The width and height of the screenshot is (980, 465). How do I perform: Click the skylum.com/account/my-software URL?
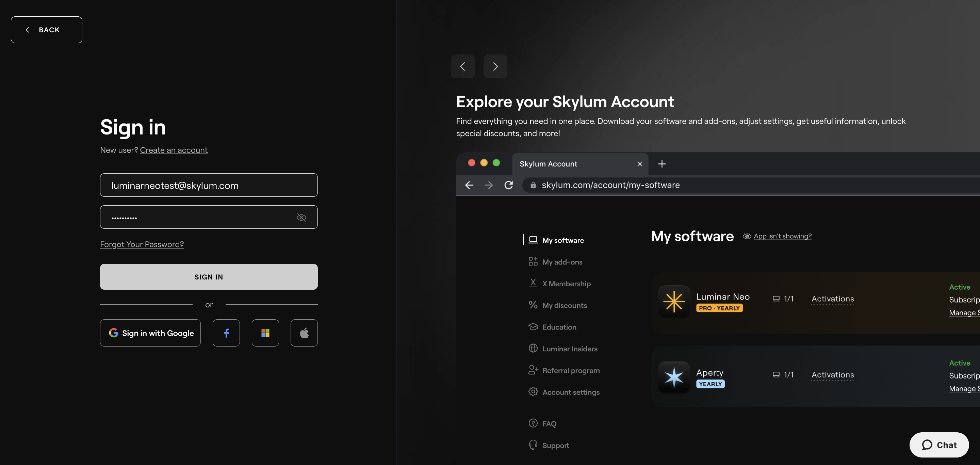tap(610, 185)
